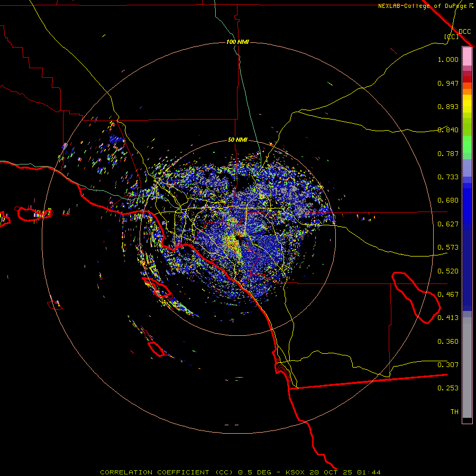Click the 1.000 scale value
Image resolution: width=476 pixels, height=476 pixels.
pyautogui.click(x=448, y=59)
